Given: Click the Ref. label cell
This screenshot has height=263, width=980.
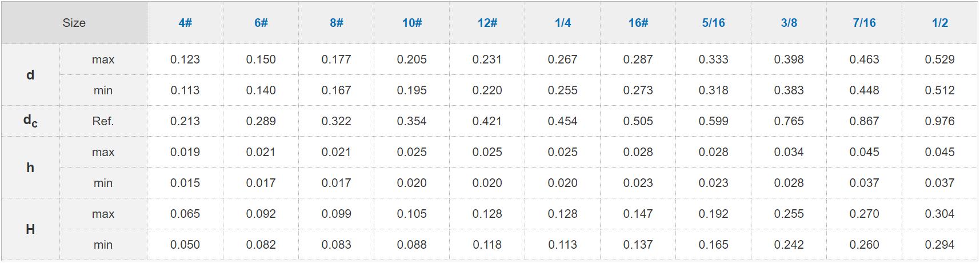Looking at the screenshot, I should click(103, 121).
